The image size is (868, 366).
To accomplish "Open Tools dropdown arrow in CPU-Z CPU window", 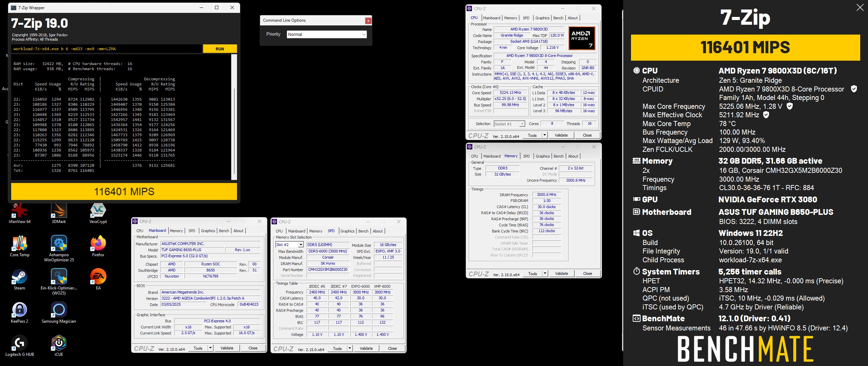I will pos(545,135).
